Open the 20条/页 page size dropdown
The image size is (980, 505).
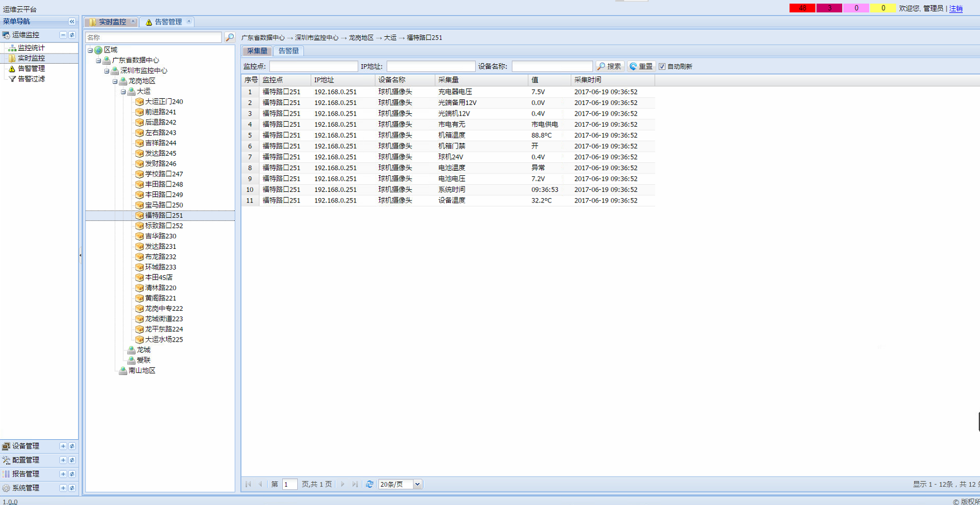(417, 484)
